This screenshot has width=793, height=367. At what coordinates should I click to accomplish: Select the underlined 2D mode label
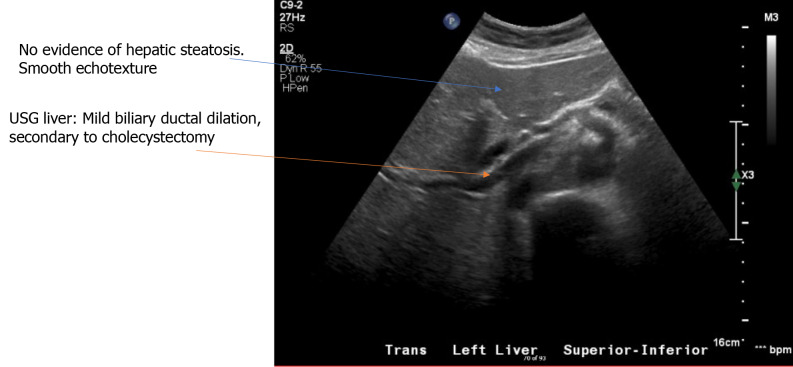(286, 49)
